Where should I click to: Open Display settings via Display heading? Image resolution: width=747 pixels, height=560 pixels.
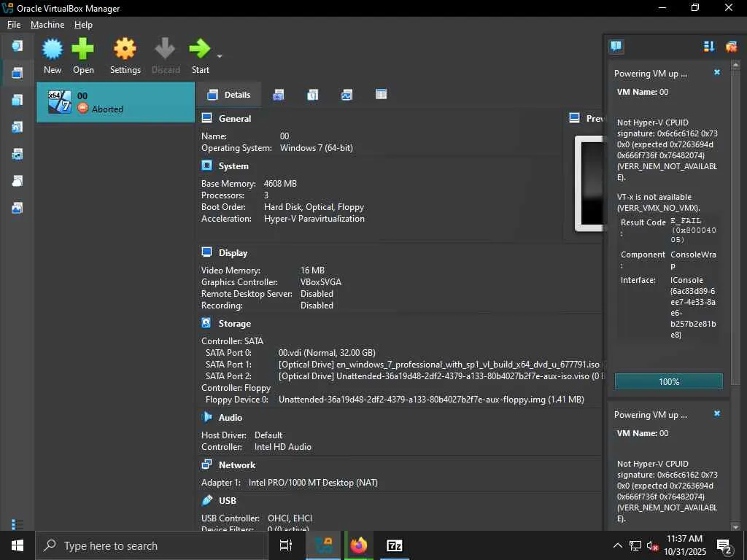[233, 253]
